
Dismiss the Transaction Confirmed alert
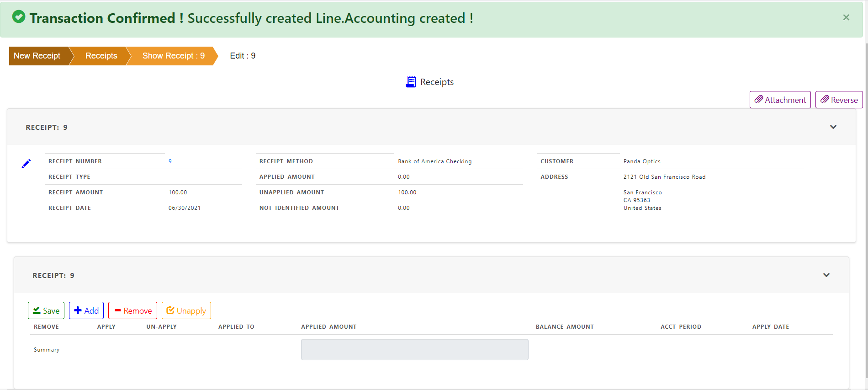point(846,17)
